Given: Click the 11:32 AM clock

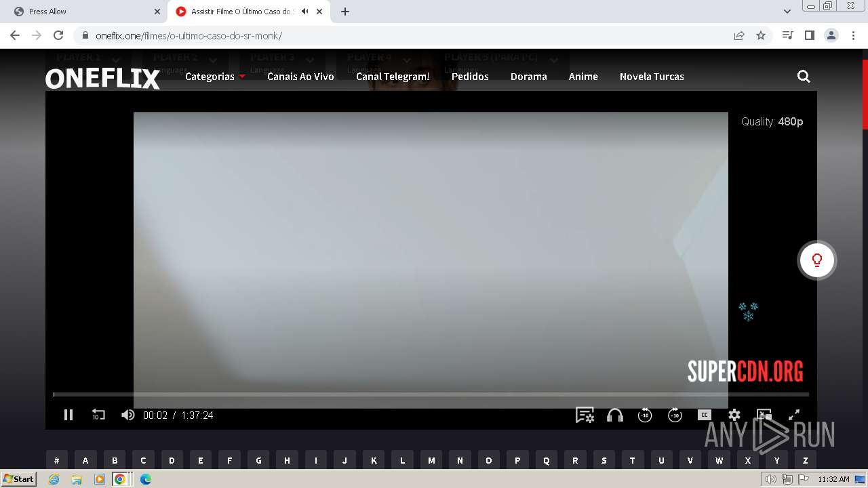Looking at the screenshot, I should [x=833, y=479].
